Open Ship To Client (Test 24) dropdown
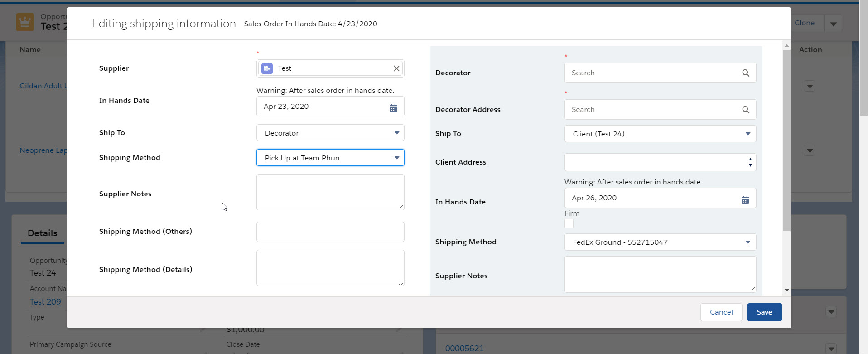This screenshot has height=354, width=868. click(x=660, y=134)
